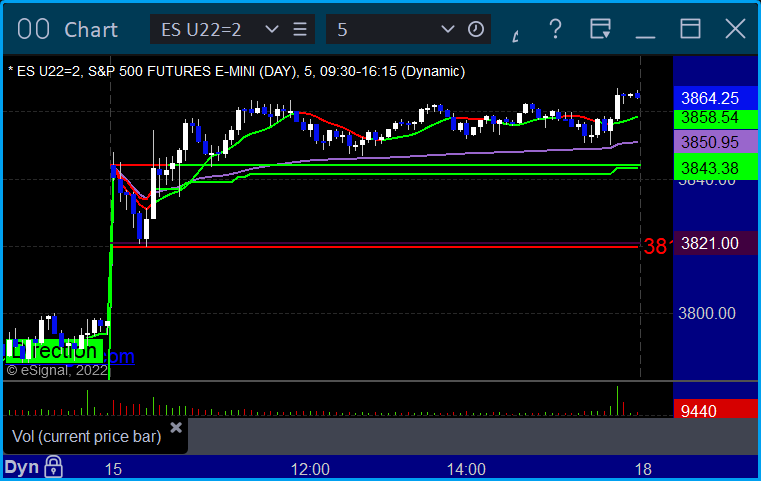Image resolution: width=761 pixels, height=481 pixels.
Task: Click the 3821.00 price label
Action: 715,243
